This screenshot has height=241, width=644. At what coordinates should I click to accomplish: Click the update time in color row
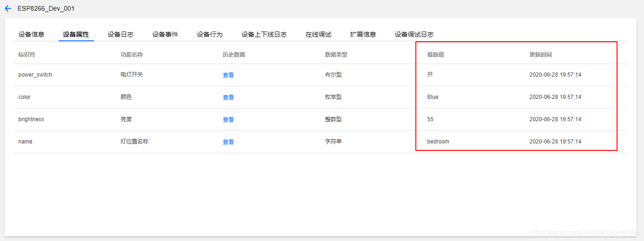pyautogui.click(x=555, y=97)
